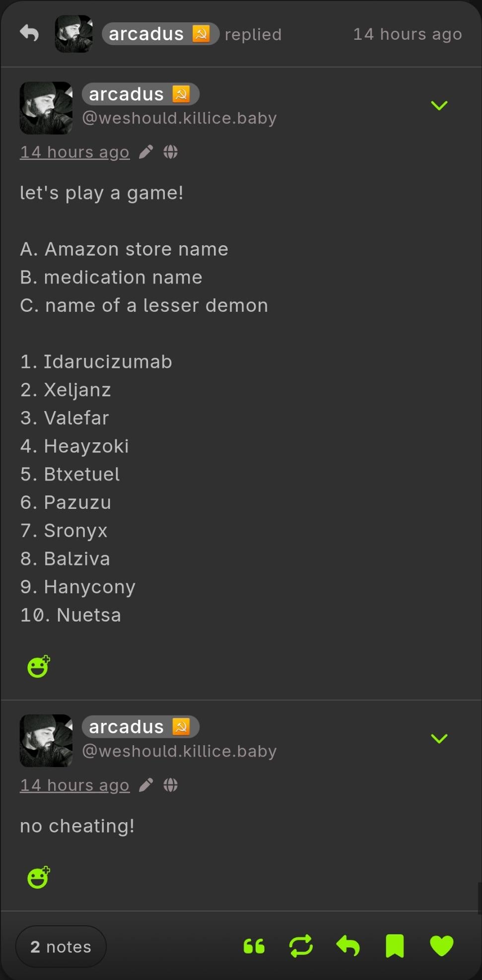Open the 2 notes button
Viewport: 482px width, 980px height.
tap(61, 947)
